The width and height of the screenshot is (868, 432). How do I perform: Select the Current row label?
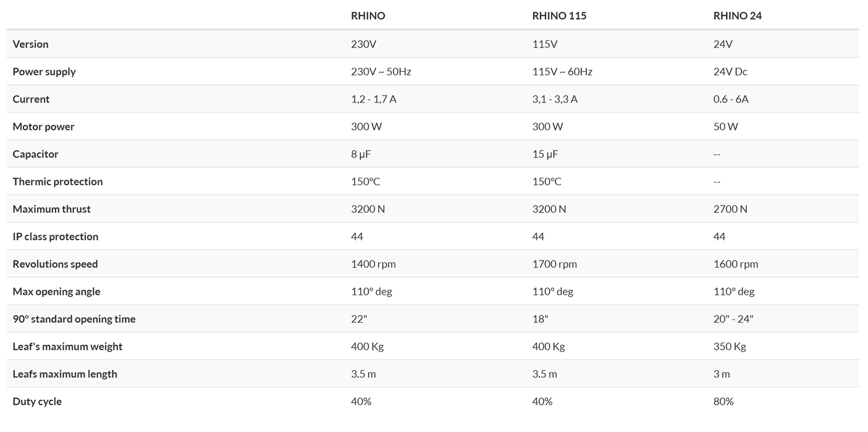[31, 99]
